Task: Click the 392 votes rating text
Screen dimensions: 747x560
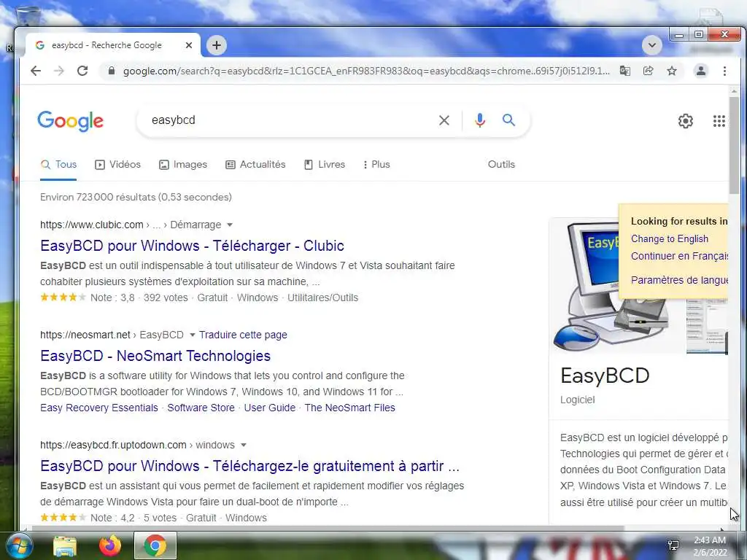Action: [166, 297]
